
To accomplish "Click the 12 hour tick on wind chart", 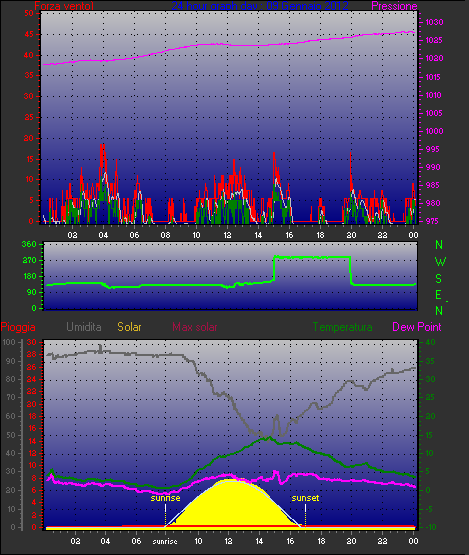I will tap(227, 235).
